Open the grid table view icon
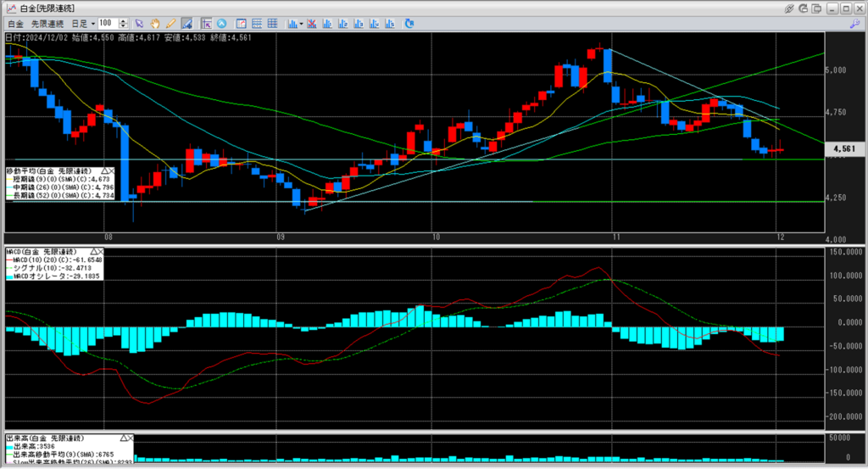 pos(271,23)
